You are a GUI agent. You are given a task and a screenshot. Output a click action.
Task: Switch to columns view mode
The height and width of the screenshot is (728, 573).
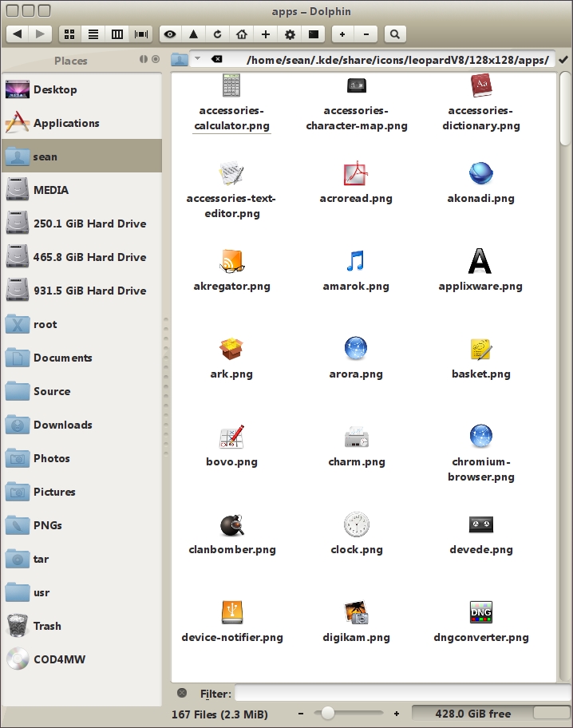tap(117, 34)
